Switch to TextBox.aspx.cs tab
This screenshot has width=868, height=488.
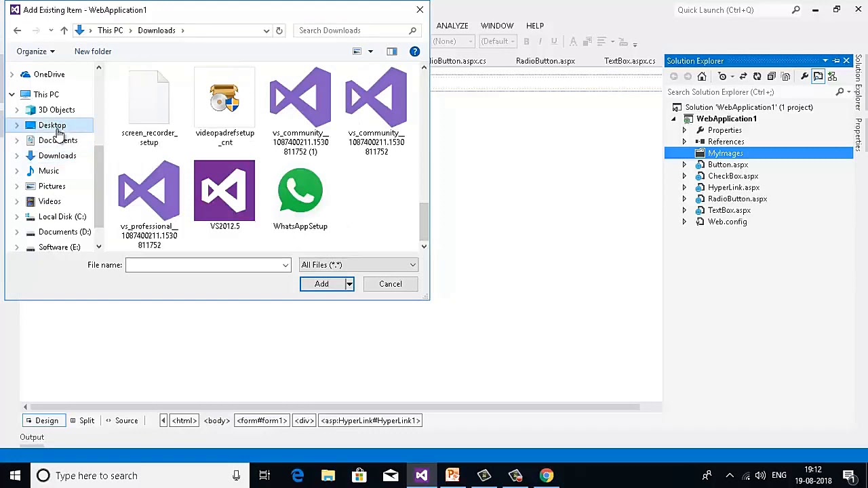pos(629,61)
